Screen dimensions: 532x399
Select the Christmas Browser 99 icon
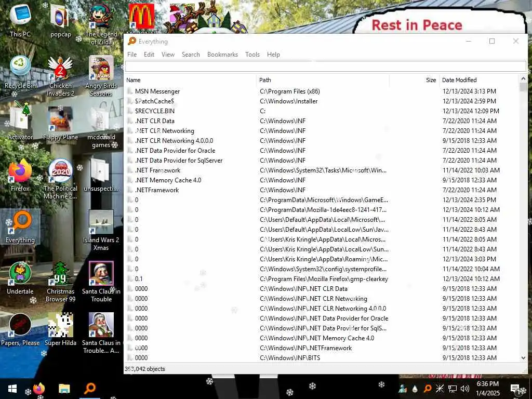(60, 282)
